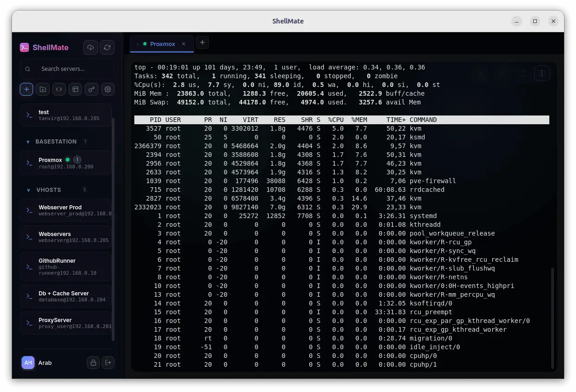Image resolution: width=576 pixels, height=392 pixels.
Task: Open the SSH keys manager icon
Action: click(x=92, y=89)
